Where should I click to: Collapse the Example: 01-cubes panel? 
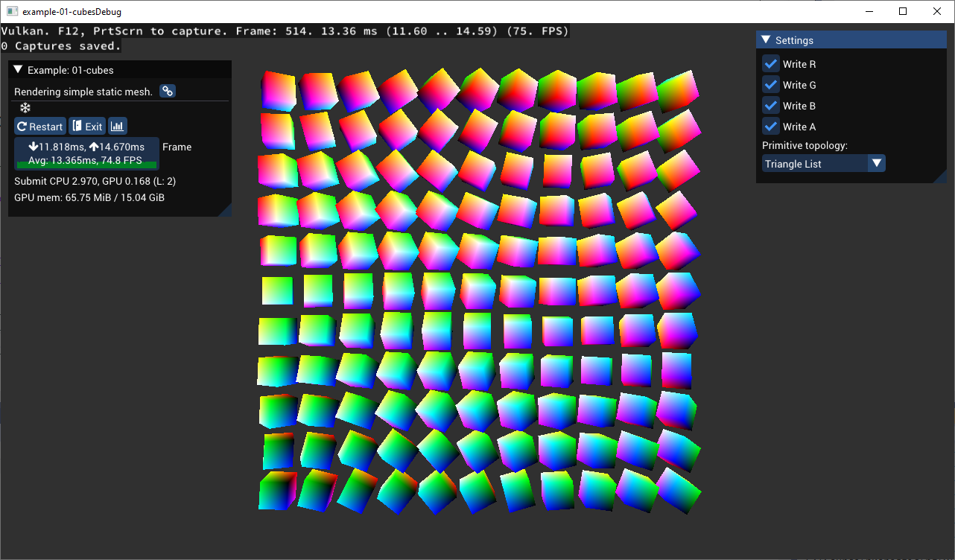click(16, 69)
